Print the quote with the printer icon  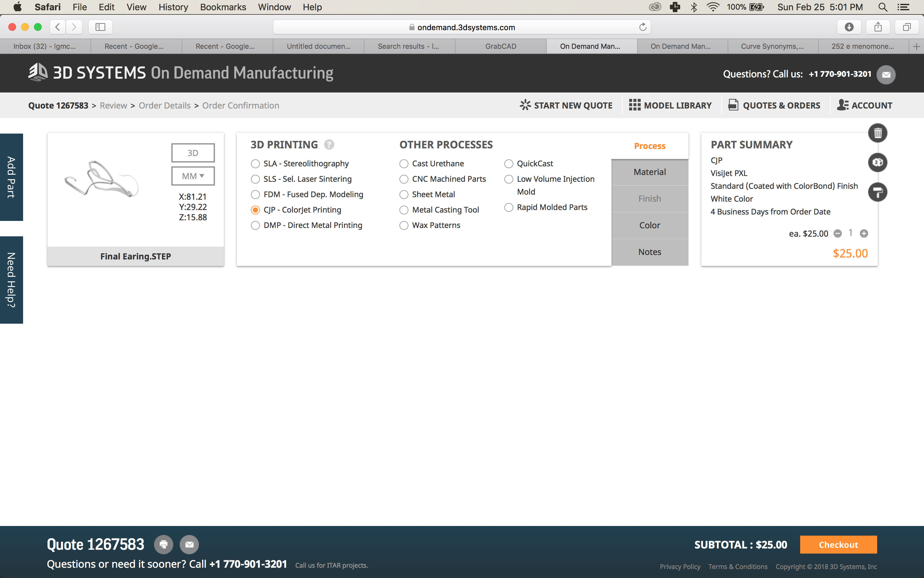tap(163, 544)
